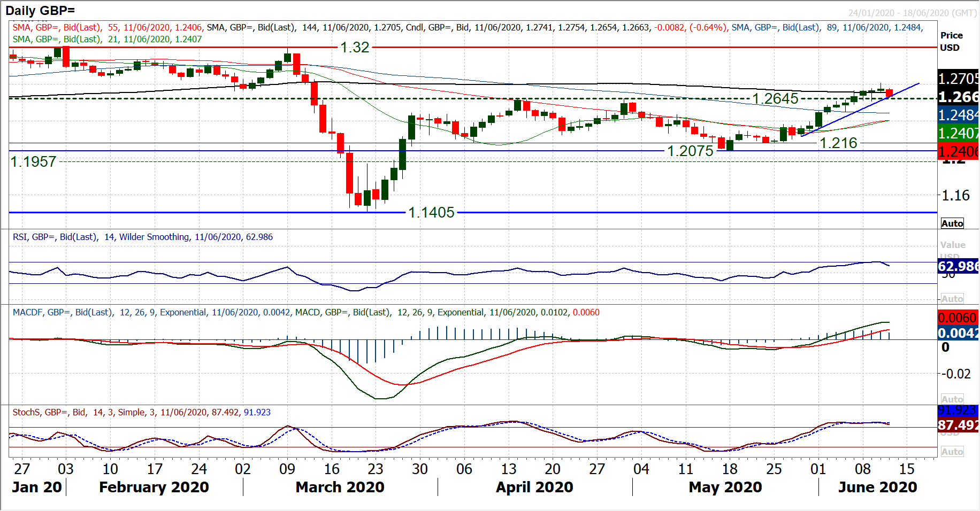Select the blue 1.2484 SMA price tag
The width and height of the screenshot is (980, 511).
(958, 115)
